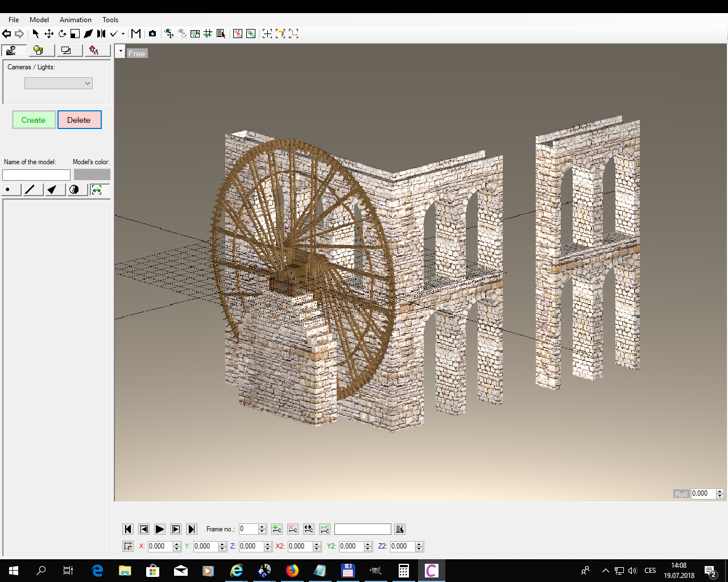
Task: Toggle edge line selection mode
Action: [30, 190]
